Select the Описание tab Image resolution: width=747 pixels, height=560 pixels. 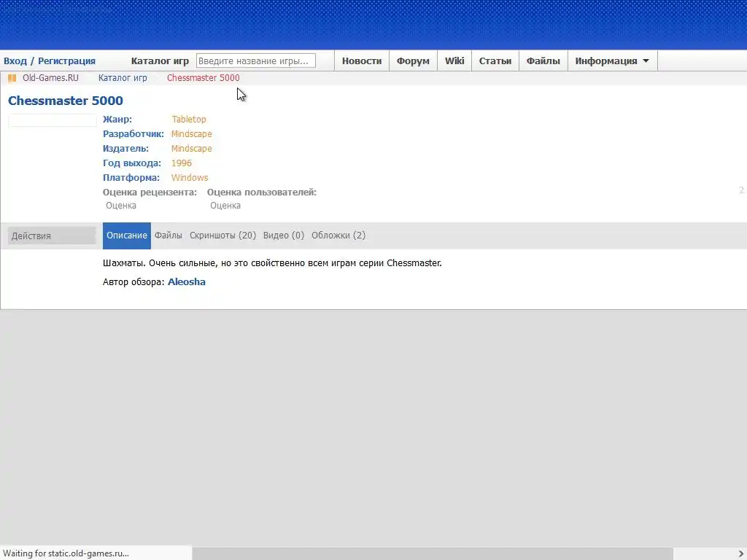[127, 236]
